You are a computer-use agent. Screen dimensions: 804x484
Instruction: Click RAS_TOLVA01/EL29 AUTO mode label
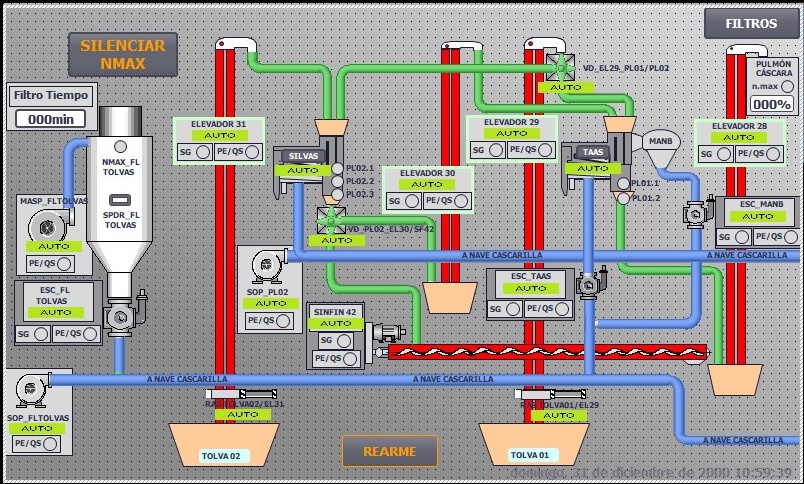559,415
